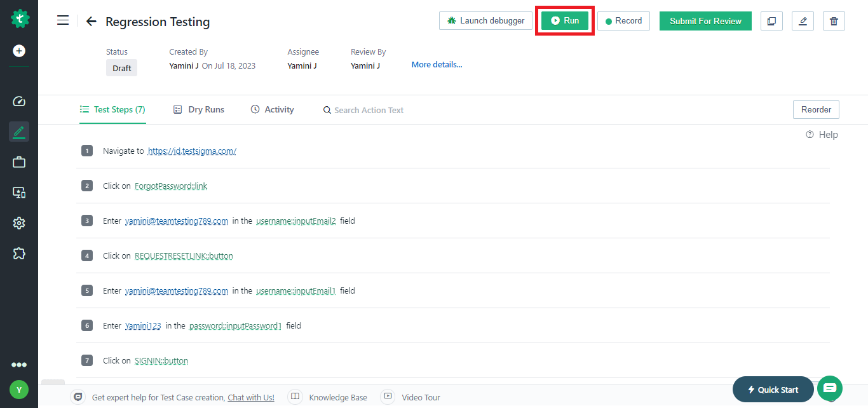Image resolution: width=868 pixels, height=408 pixels.
Task: Open the briefcase icon in the sidebar
Action: pos(18,161)
